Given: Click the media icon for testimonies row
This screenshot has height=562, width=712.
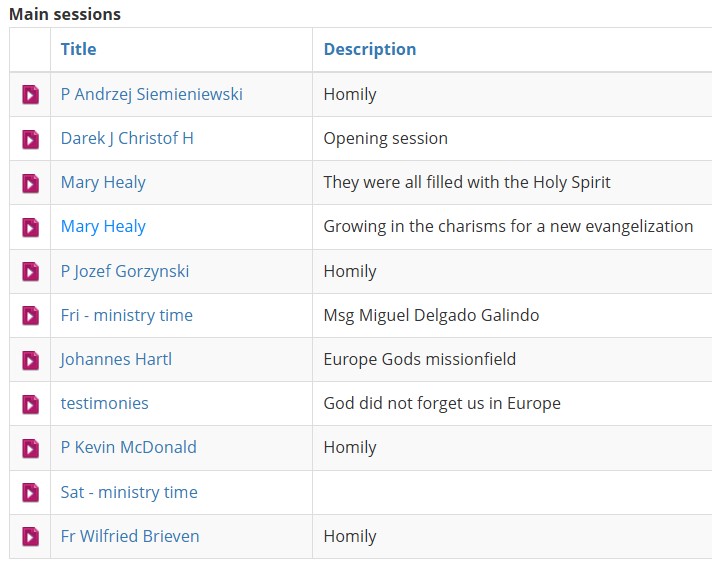Looking at the screenshot, I should point(30,404).
